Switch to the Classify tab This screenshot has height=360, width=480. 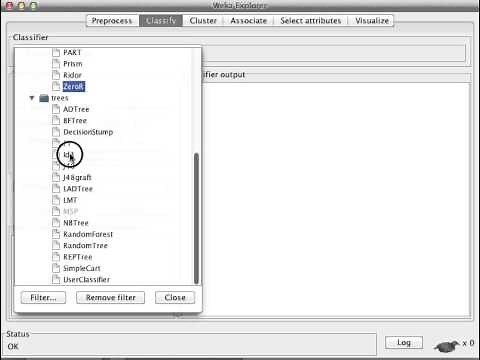coord(161,21)
